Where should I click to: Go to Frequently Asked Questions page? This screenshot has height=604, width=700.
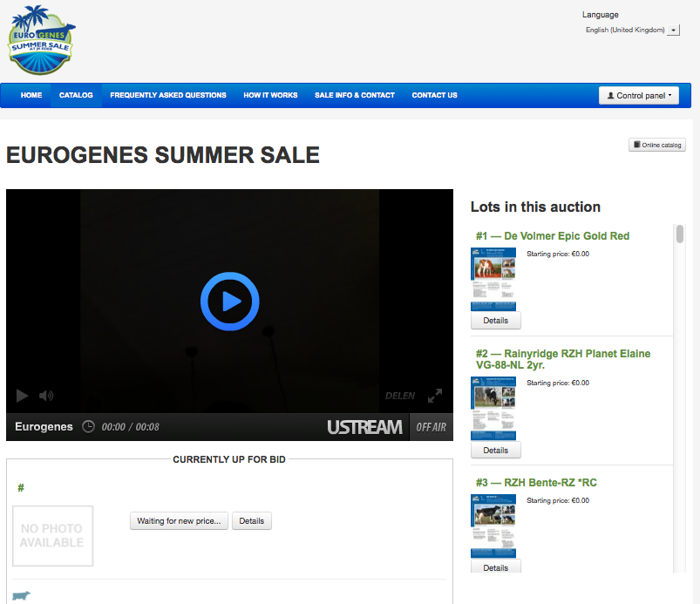click(168, 95)
